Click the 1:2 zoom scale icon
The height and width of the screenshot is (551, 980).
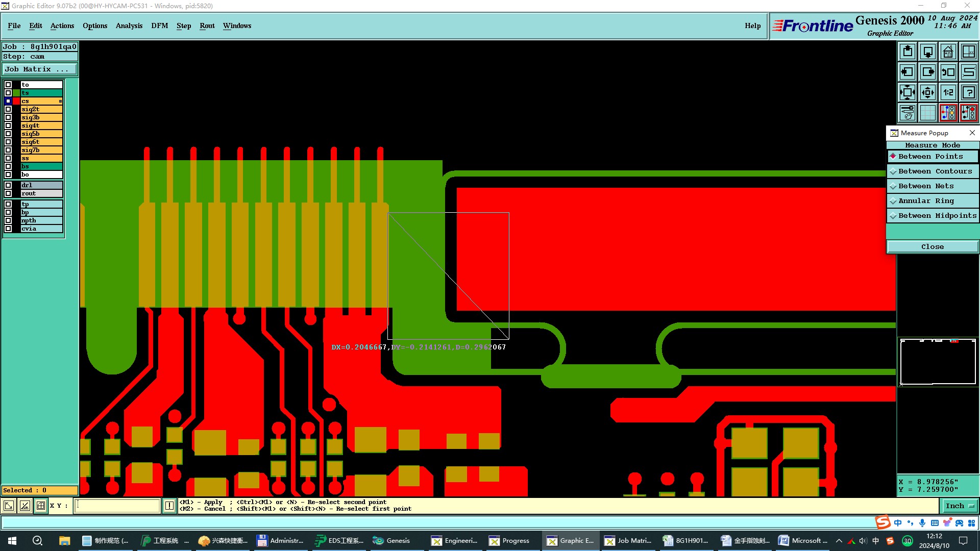[948, 92]
